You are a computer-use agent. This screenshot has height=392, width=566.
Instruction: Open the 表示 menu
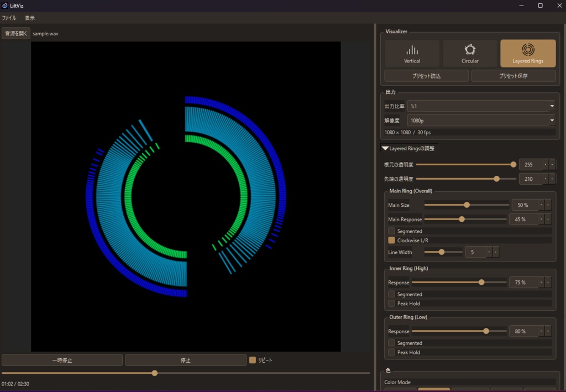click(30, 18)
